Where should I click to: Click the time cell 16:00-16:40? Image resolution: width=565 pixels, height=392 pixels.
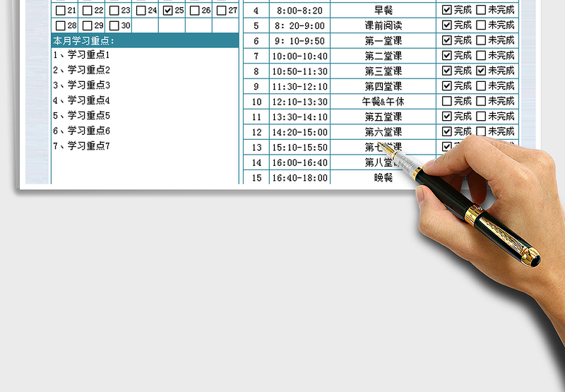coord(299,162)
